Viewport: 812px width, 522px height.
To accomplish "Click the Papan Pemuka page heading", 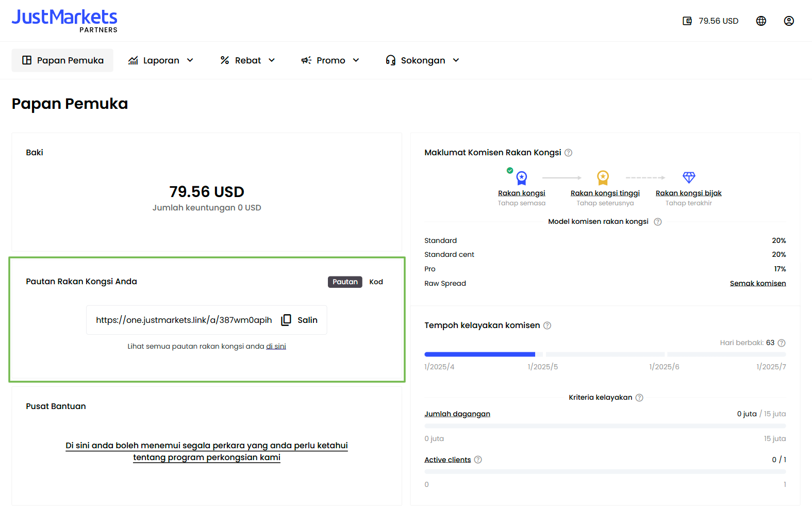I will [70, 104].
